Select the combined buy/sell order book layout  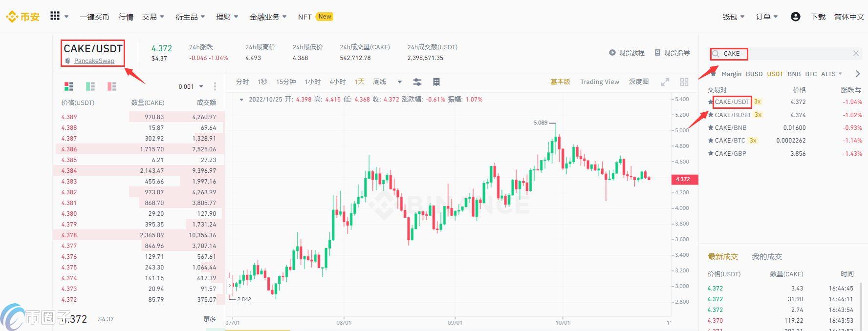pyautogui.click(x=69, y=86)
